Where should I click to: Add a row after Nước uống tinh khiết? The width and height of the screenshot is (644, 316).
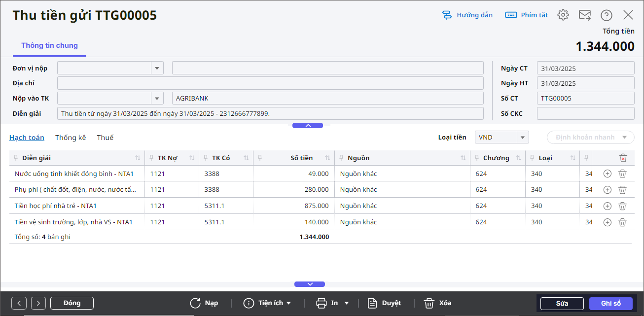point(608,174)
